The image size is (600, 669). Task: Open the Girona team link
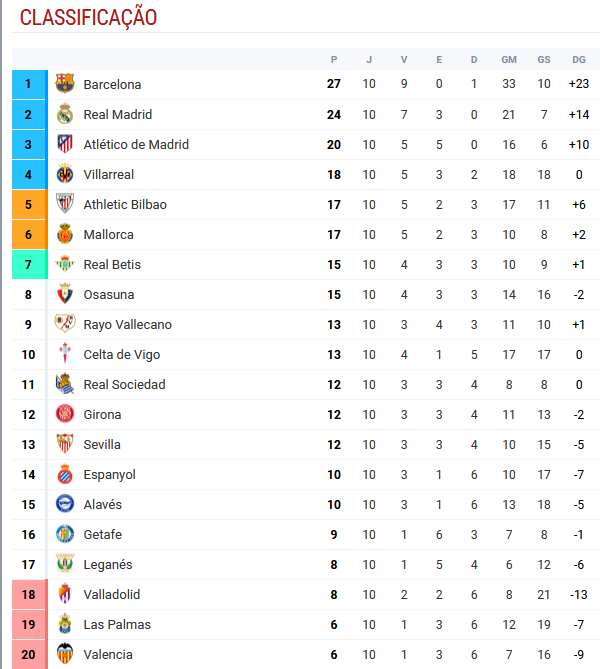[x=102, y=414]
